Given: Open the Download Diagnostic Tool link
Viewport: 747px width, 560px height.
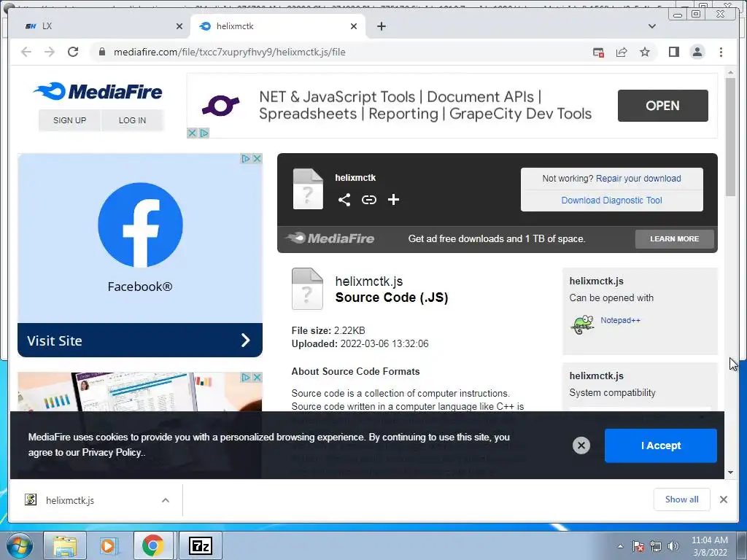Looking at the screenshot, I should coord(612,201).
